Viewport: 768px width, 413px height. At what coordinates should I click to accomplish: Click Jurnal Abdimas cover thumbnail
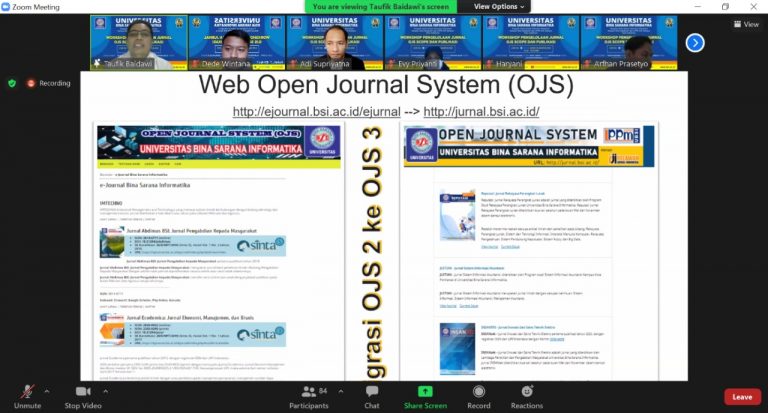click(112, 243)
